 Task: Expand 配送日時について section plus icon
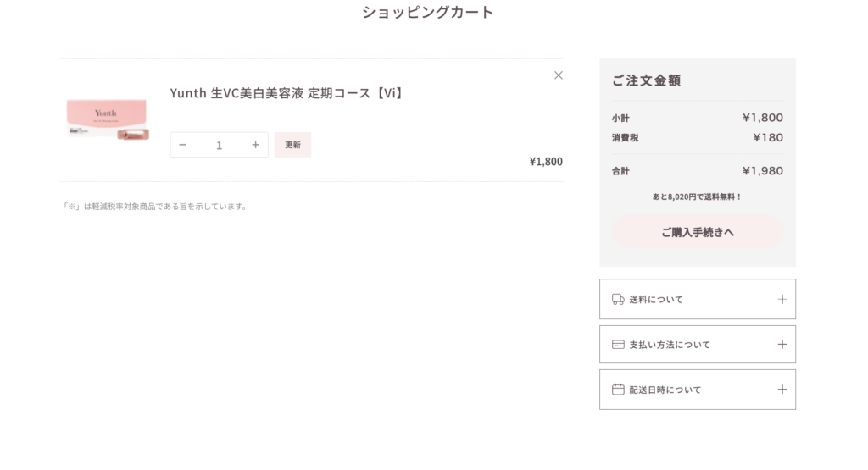coord(782,390)
